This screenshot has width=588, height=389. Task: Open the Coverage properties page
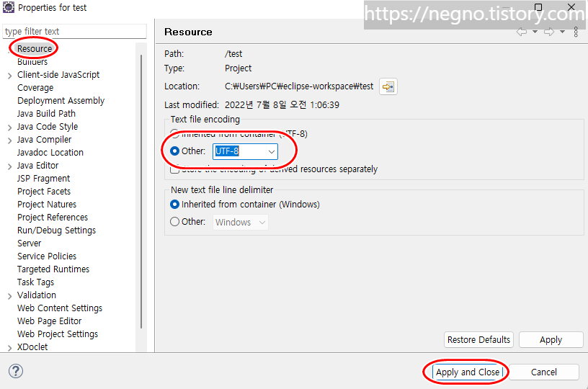35,88
